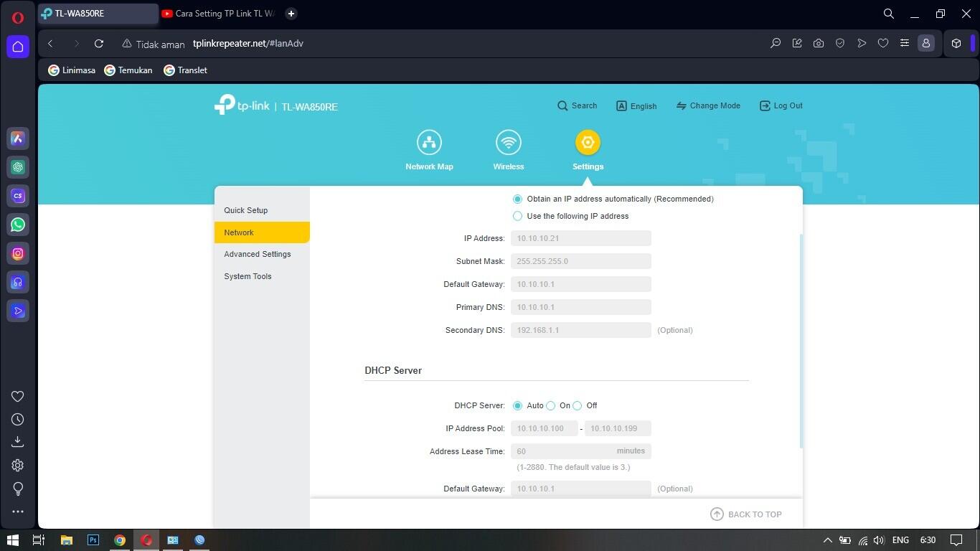This screenshot has width=980, height=551.
Task: Click IP Address Pool start field
Action: tap(545, 428)
